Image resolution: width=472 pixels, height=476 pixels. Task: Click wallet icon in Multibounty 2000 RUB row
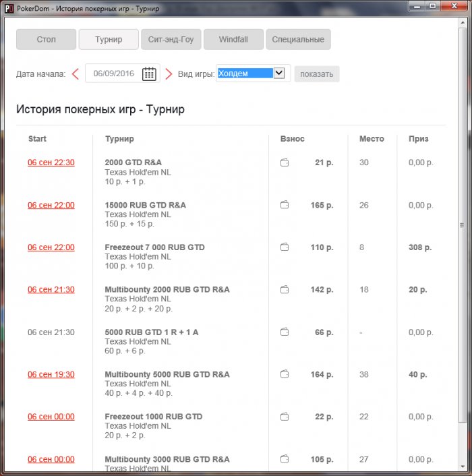(x=285, y=290)
